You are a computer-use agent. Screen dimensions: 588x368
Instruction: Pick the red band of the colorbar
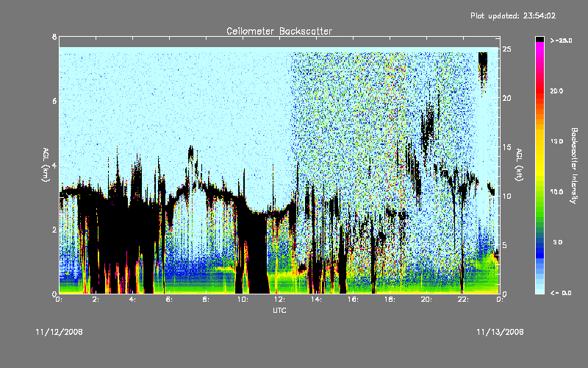click(539, 90)
